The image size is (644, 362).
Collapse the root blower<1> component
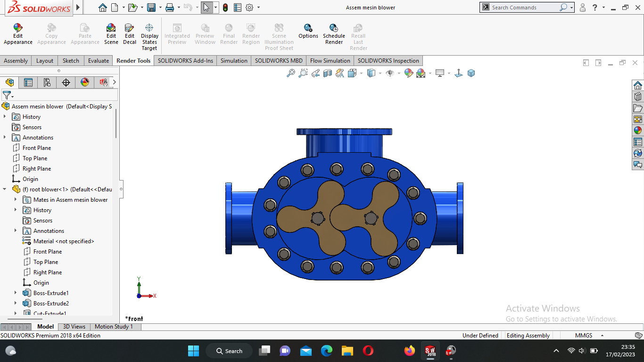click(x=5, y=189)
